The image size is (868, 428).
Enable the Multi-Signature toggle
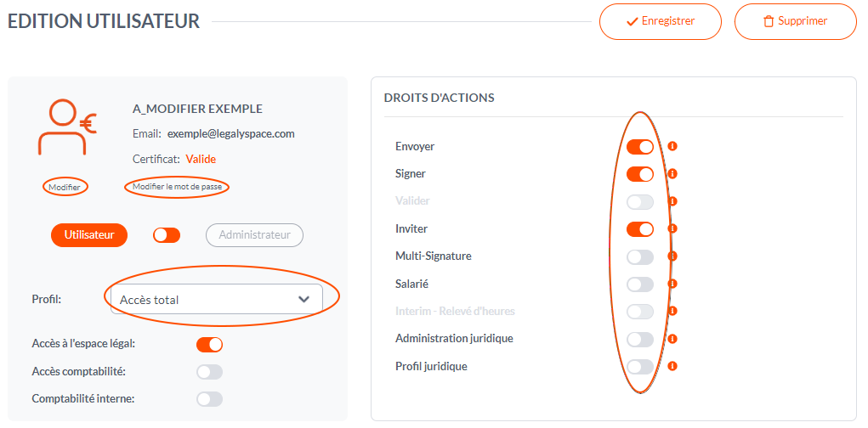point(640,256)
